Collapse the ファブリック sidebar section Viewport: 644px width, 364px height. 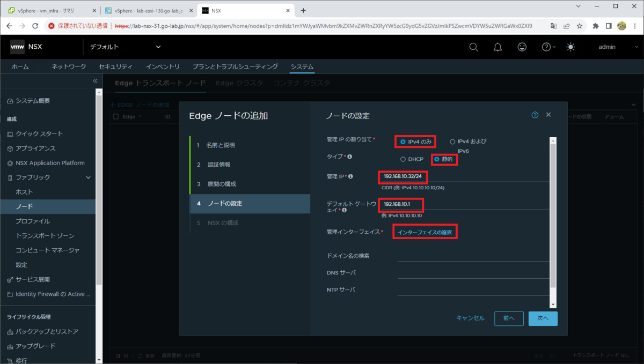pos(89,177)
